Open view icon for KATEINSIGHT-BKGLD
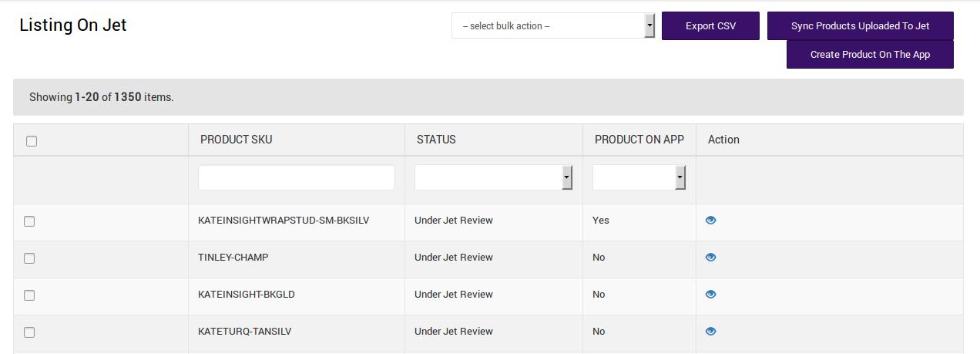 [x=710, y=295]
